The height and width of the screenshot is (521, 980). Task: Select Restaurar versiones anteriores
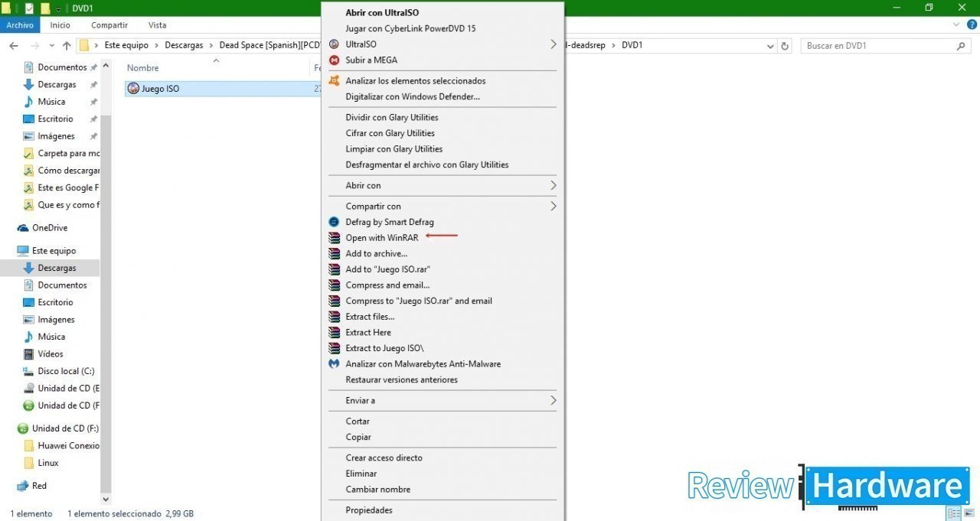point(402,379)
